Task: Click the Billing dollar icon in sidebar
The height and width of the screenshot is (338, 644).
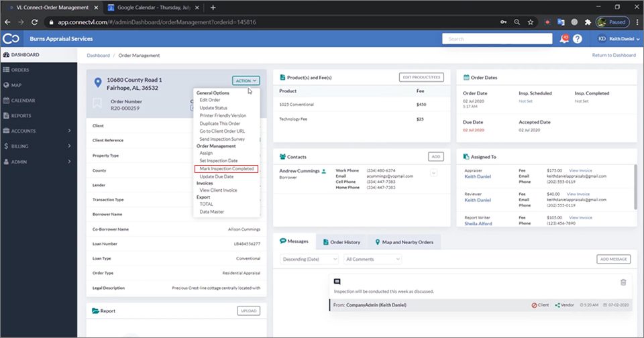Action: (x=6, y=146)
